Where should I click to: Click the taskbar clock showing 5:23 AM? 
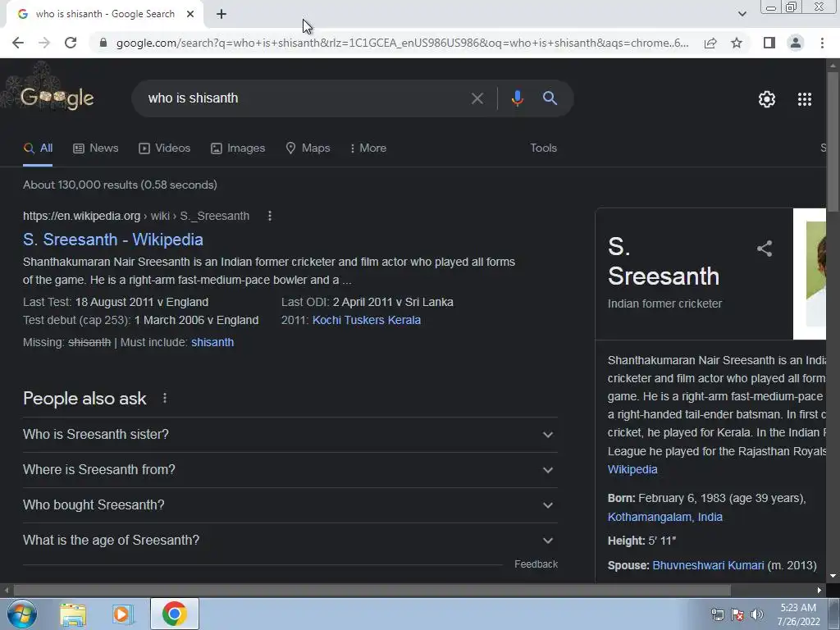pyautogui.click(x=798, y=614)
